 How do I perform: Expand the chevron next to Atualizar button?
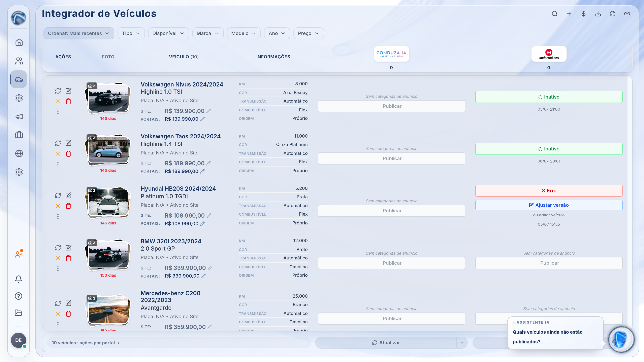(x=462, y=343)
